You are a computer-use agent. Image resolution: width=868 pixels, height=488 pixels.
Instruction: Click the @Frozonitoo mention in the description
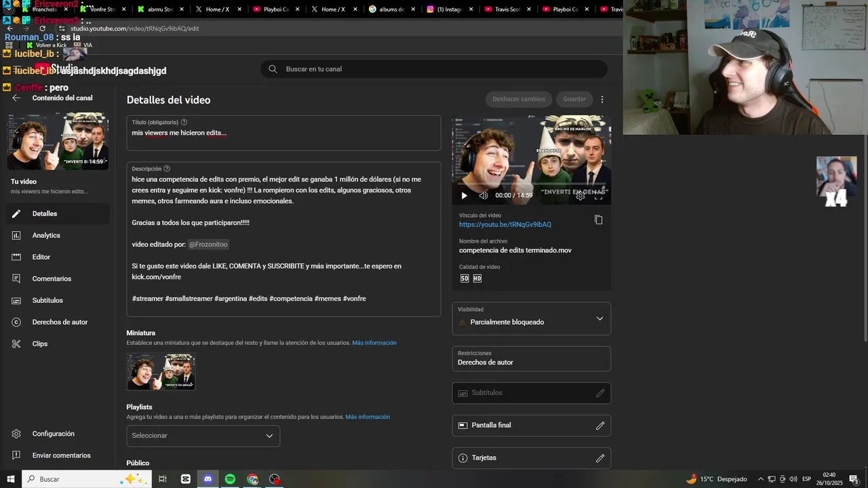[x=208, y=244]
